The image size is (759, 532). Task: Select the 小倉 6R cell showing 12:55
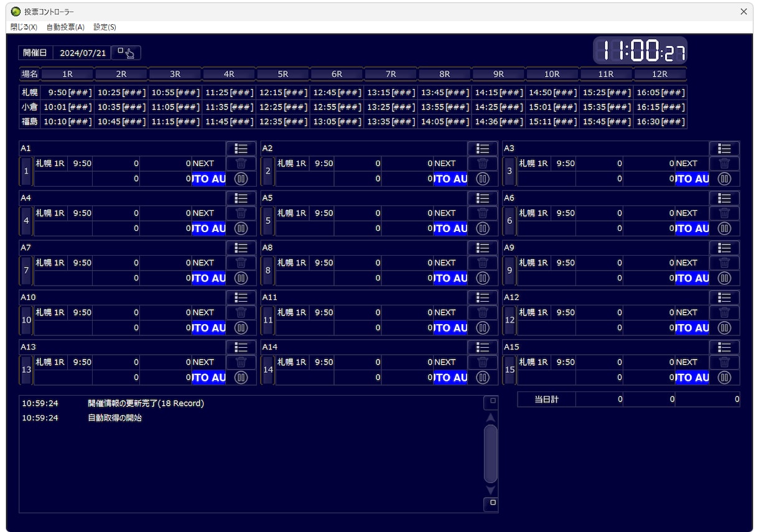pos(337,107)
